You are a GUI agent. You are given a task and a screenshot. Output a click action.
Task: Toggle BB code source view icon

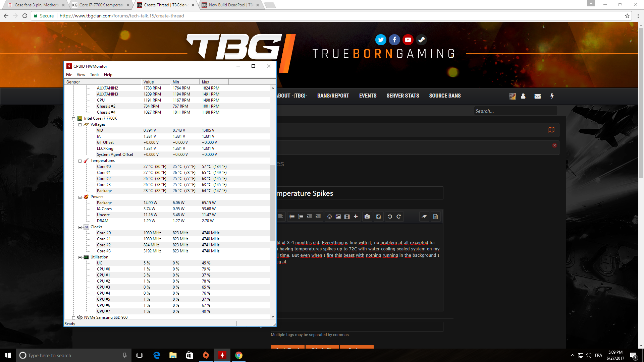click(x=436, y=217)
